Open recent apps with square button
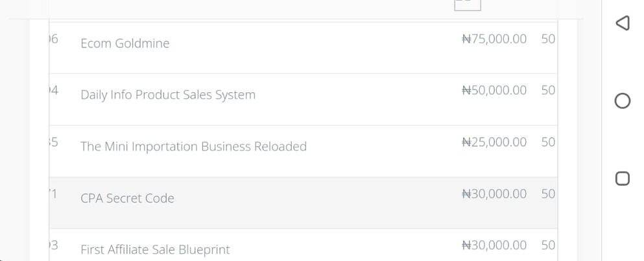Screen dimensions: 644x261 pyautogui.click(x=622, y=179)
